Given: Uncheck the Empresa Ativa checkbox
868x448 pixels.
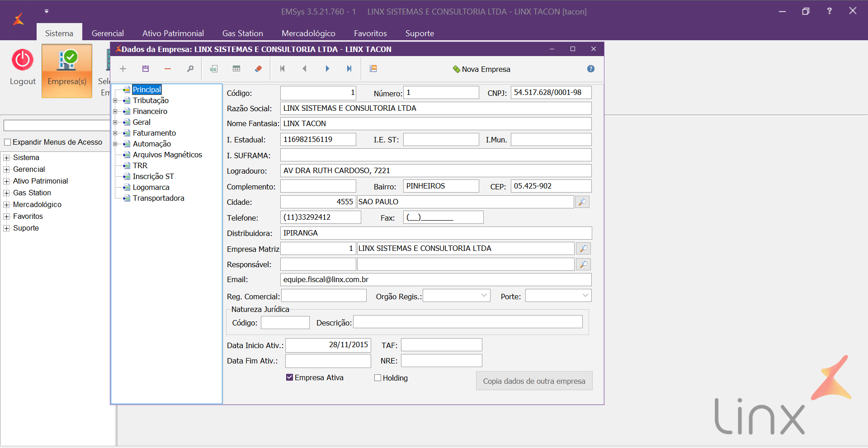Looking at the screenshot, I should pyautogui.click(x=290, y=377).
